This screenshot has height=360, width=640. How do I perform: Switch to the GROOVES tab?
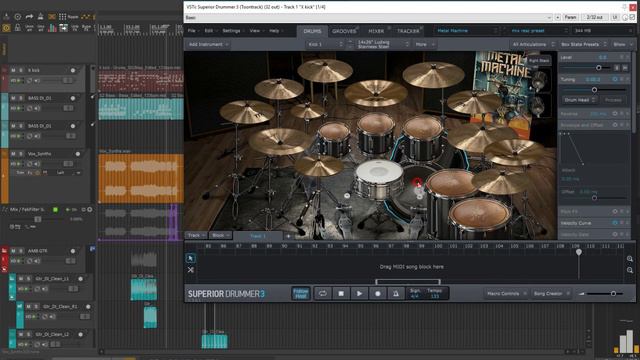point(344,31)
